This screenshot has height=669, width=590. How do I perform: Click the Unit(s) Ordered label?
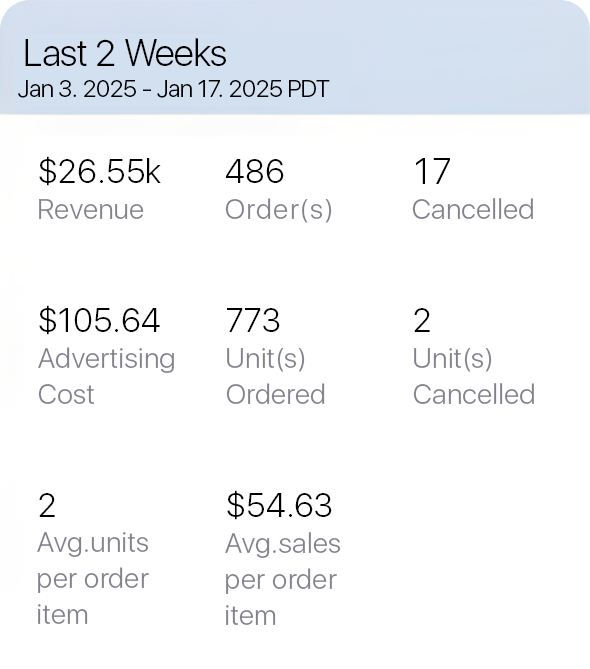275,376
